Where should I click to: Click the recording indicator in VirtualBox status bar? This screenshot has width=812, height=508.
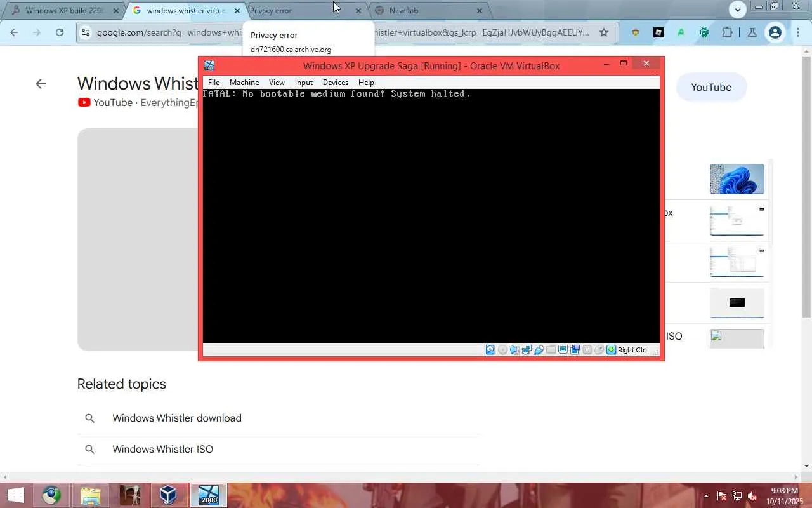coord(575,350)
